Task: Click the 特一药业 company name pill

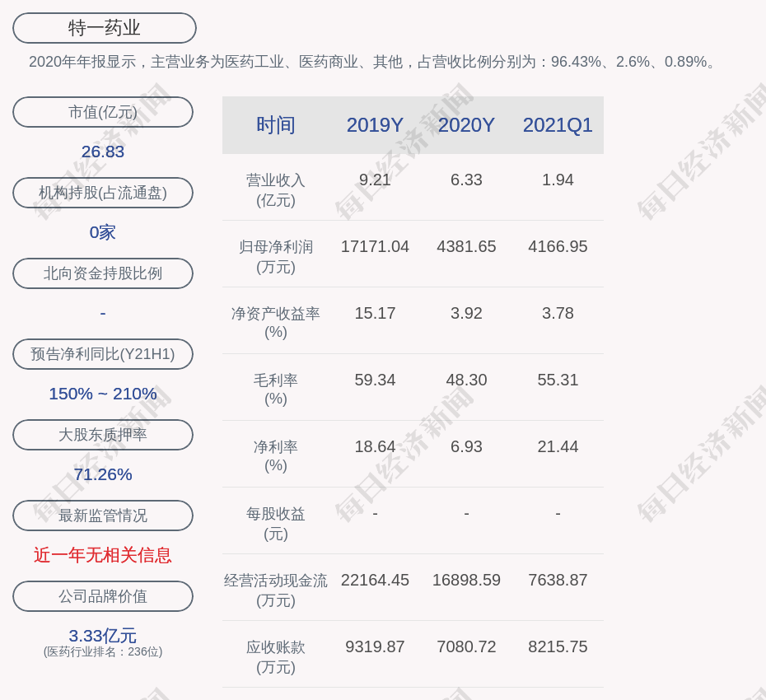Action: [105, 28]
